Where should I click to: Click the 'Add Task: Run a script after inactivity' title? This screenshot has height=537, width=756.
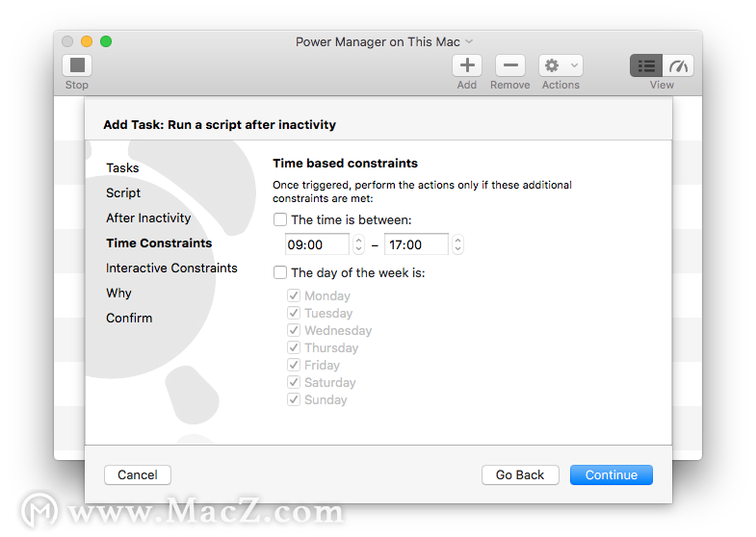pyautogui.click(x=220, y=125)
